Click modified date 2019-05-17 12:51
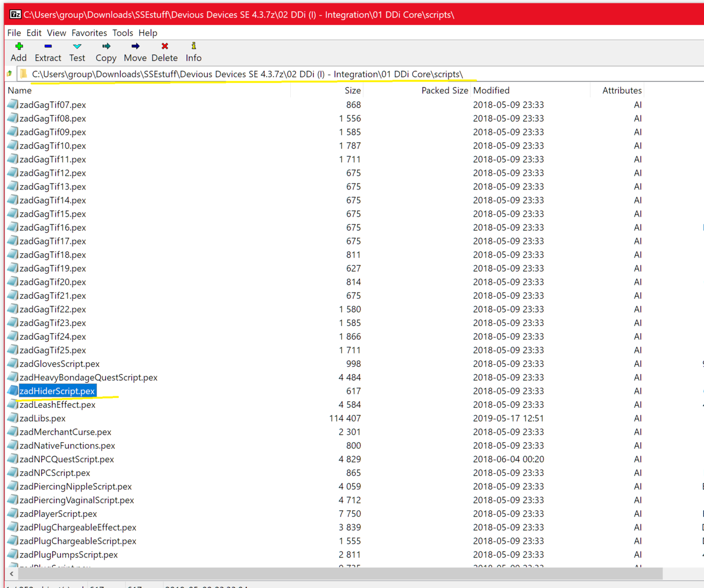The height and width of the screenshot is (588, 704). click(x=509, y=418)
